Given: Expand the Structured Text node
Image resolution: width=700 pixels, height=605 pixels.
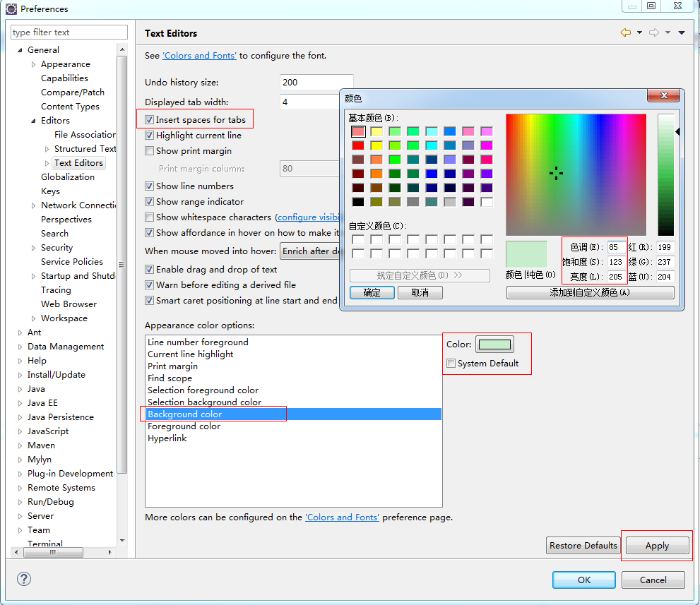Looking at the screenshot, I should pos(47,149).
